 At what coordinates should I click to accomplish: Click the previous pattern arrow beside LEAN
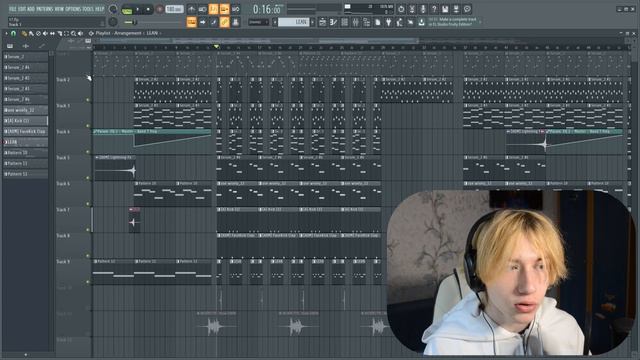pos(275,22)
